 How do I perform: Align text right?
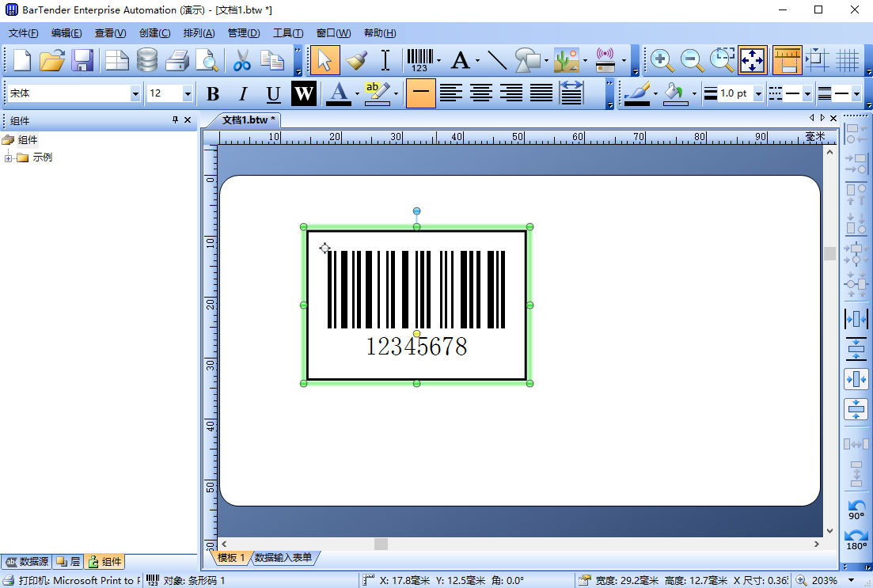(511, 93)
